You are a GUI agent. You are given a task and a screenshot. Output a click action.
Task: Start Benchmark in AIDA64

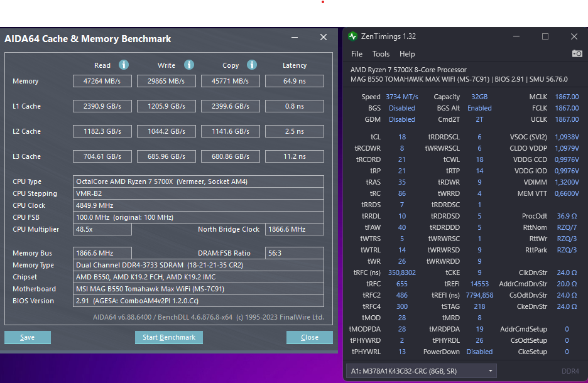[x=169, y=337]
